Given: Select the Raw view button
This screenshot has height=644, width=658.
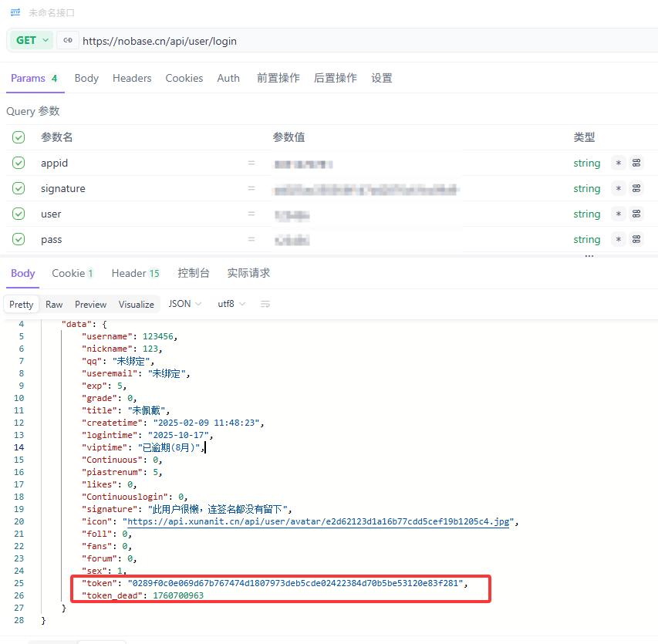Looking at the screenshot, I should coord(54,305).
